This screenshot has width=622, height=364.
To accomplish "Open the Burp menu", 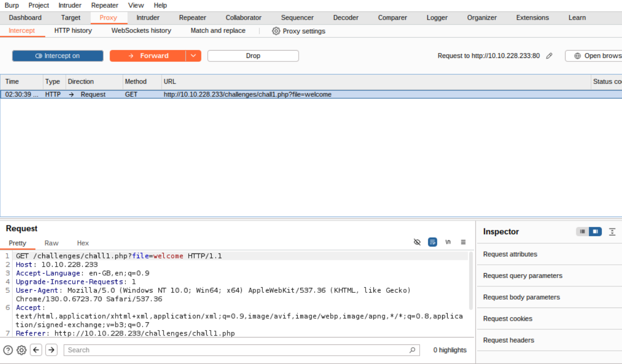I will click(12, 5).
